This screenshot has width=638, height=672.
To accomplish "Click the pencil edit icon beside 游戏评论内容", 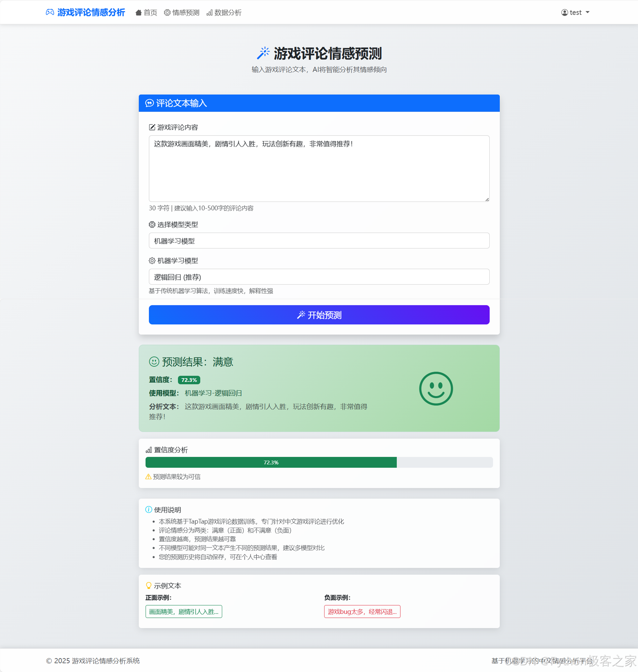I will click(x=152, y=127).
